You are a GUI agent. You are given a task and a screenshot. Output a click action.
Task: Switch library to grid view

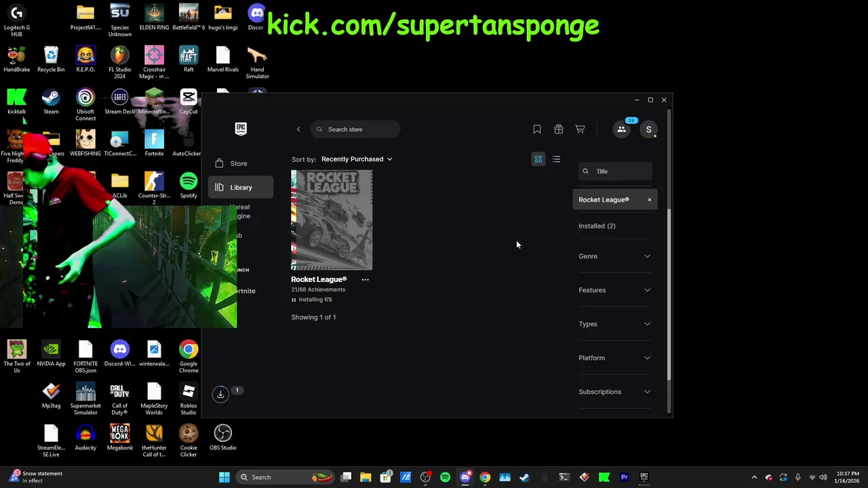pos(538,159)
